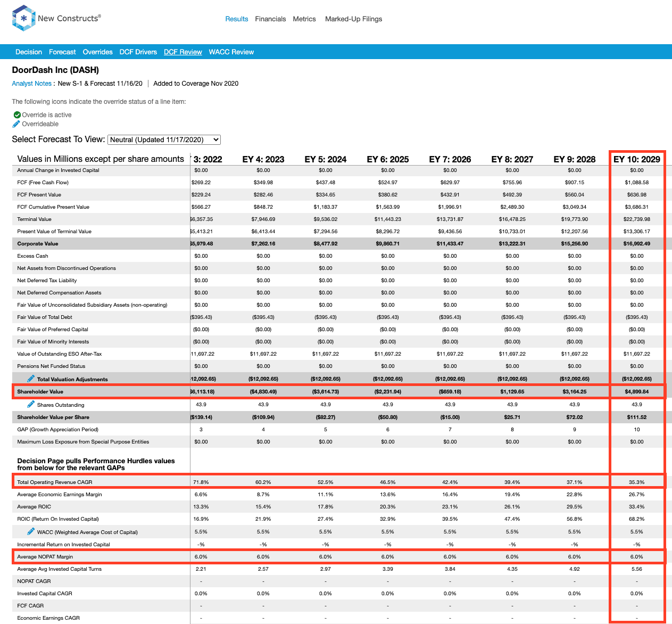
Task: Click the Invested Capital CAGR row label
Action: (x=45, y=594)
